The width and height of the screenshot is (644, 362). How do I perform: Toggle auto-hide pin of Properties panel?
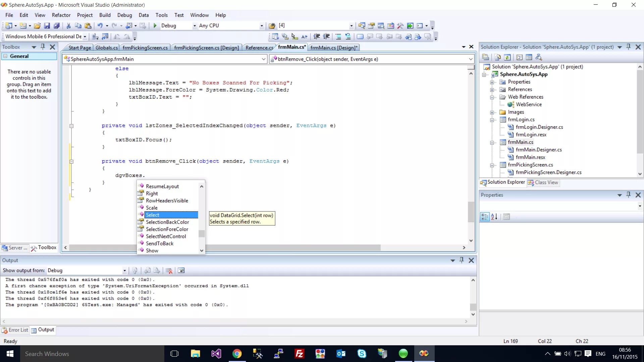click(629, 195)
